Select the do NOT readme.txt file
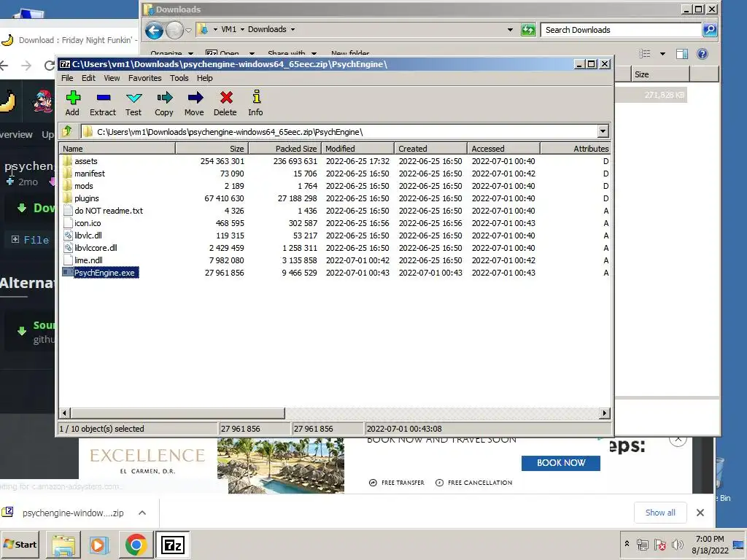747x560 pixels. (x=108, y=211)
